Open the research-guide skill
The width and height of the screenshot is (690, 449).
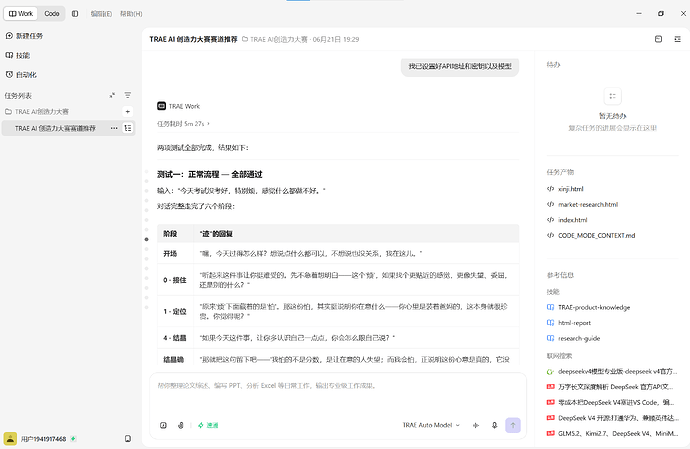tap(579, 338)
